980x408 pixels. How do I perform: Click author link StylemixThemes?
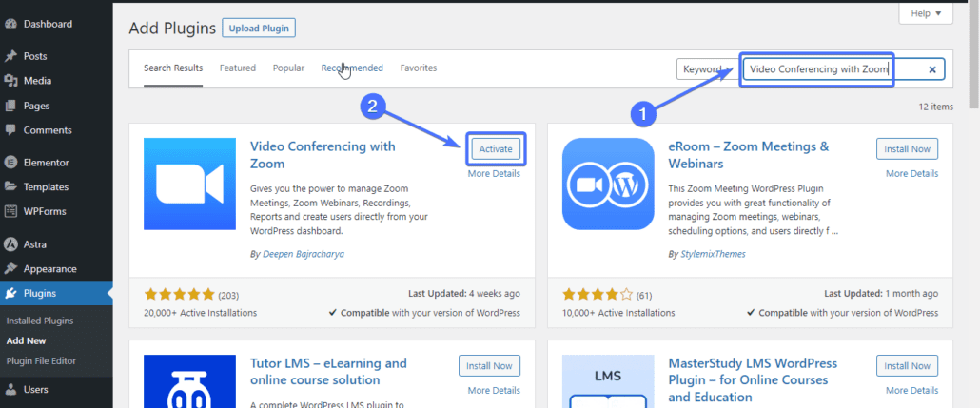pyautogui.click(x=714, y=254)
